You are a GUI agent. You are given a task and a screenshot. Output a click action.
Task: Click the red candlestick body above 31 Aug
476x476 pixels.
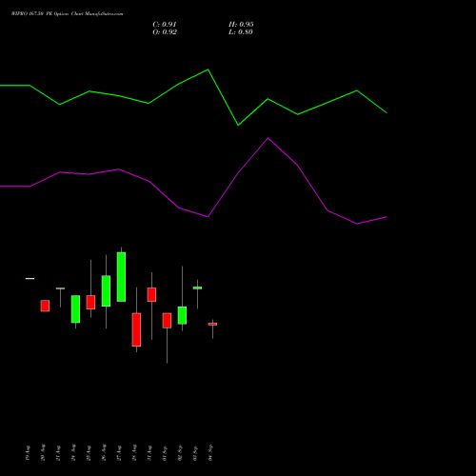coord(151,294)
